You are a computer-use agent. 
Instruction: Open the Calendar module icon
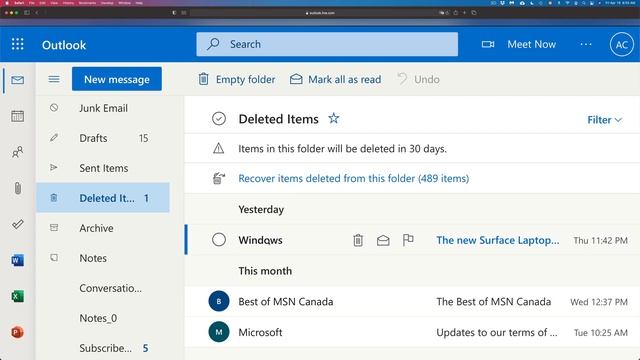[18, 116]
